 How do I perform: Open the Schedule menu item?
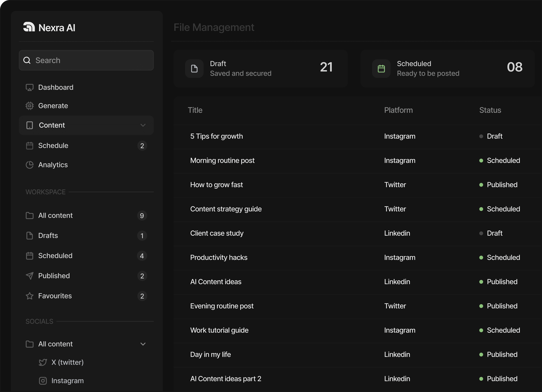pos(53,146)
